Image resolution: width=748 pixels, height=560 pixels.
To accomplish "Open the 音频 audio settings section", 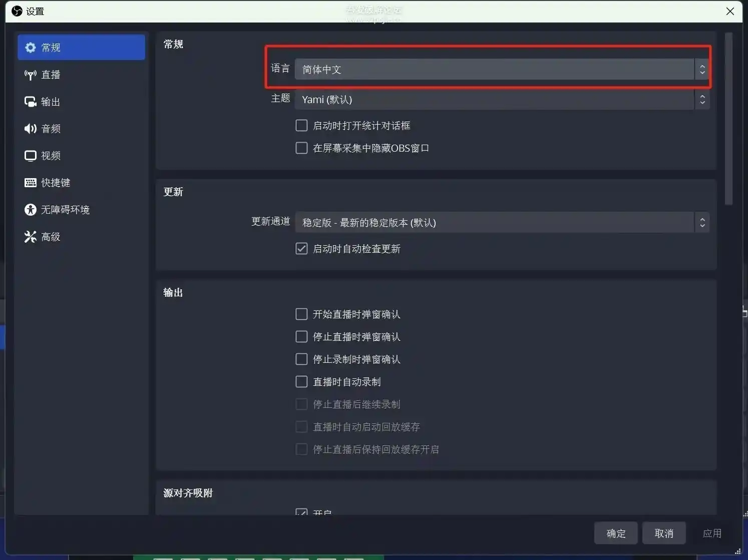I will [x=51, y=129].
